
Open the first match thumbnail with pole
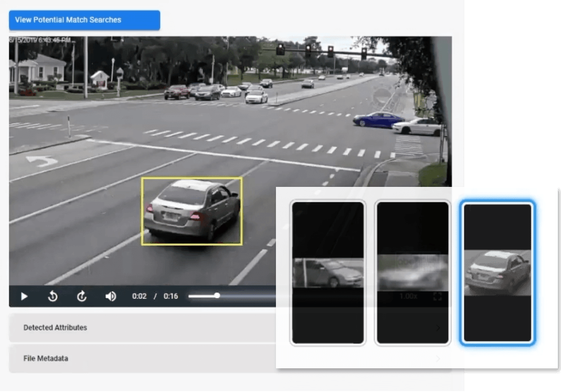point(328,273)
